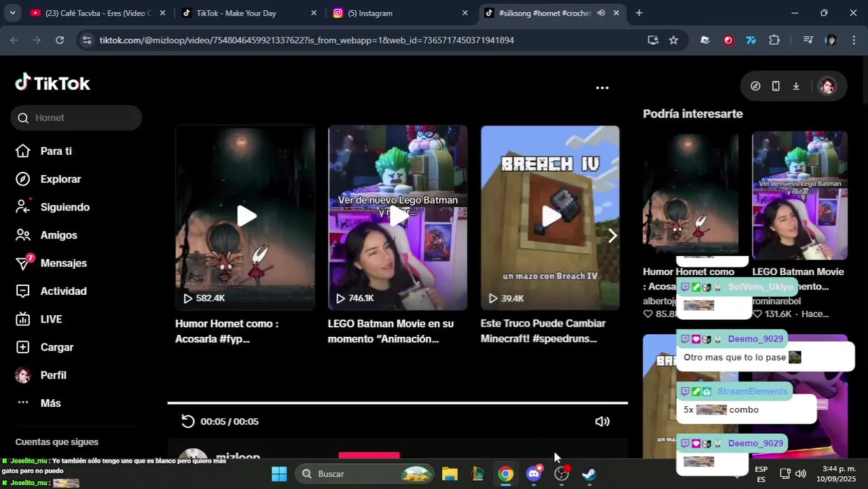Open the Windows Start menu
868x489 pixels.
[x=279, y=473]
